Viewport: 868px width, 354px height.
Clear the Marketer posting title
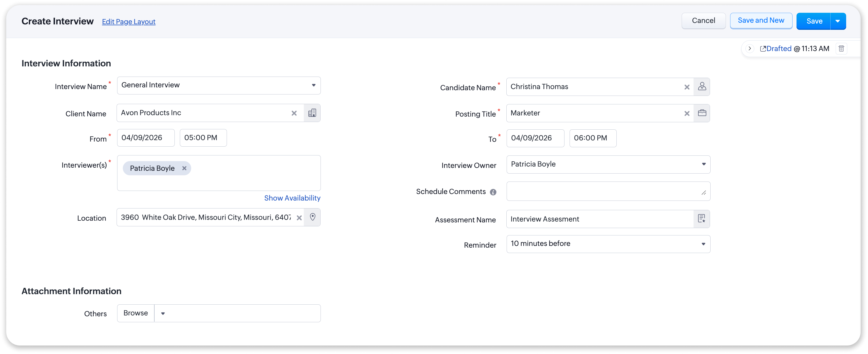tap(687, 114)
